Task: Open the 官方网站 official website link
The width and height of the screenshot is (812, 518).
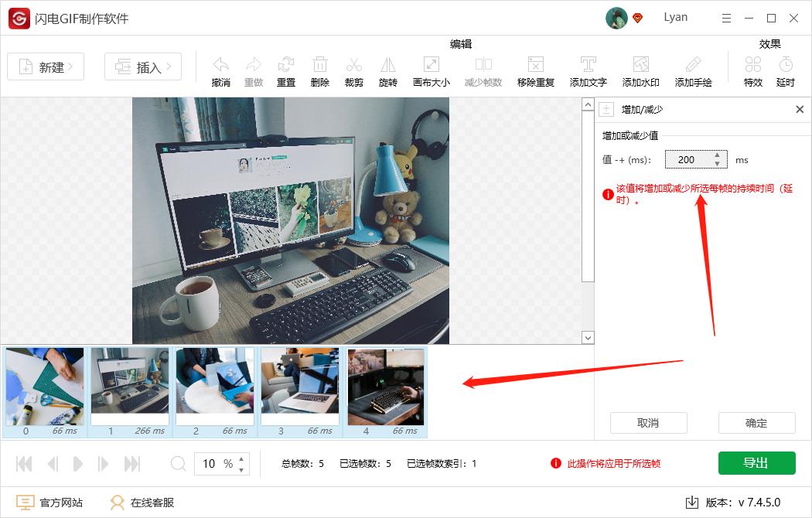Action: tap(51, 501)
